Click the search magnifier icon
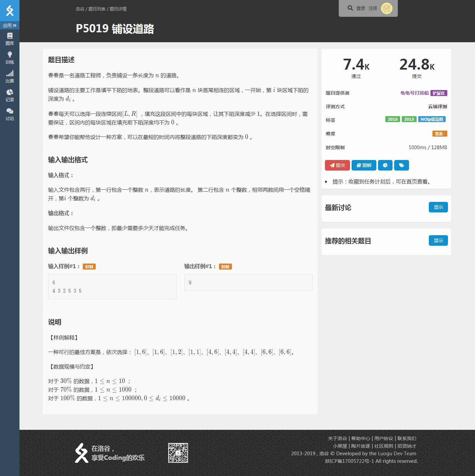 point(350,8)
